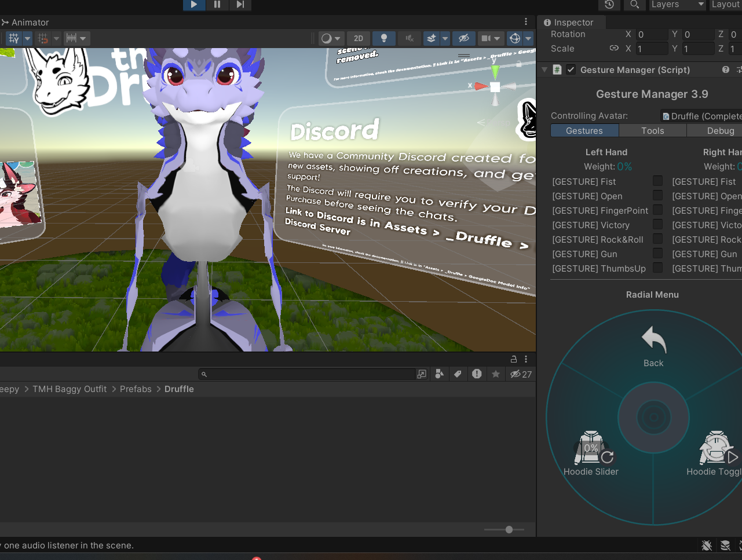Enable left hand Open gesture checkbox
This screenshot has height=560, width=742.
pos(657,195)
